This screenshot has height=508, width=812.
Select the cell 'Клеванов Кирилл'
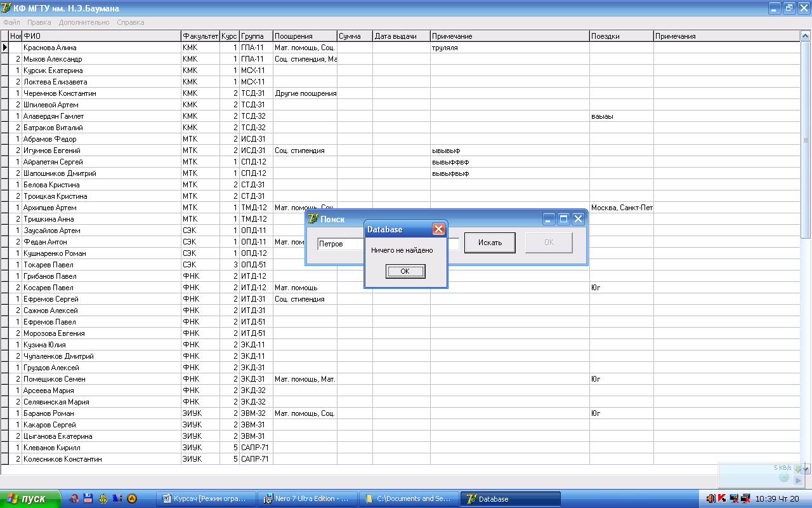tap(101, 448)
